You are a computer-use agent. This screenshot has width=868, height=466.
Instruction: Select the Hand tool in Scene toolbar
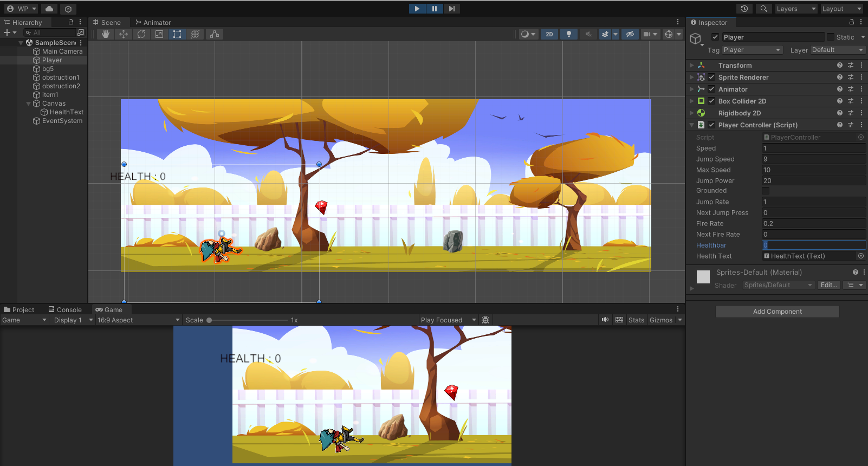point(106,34)
